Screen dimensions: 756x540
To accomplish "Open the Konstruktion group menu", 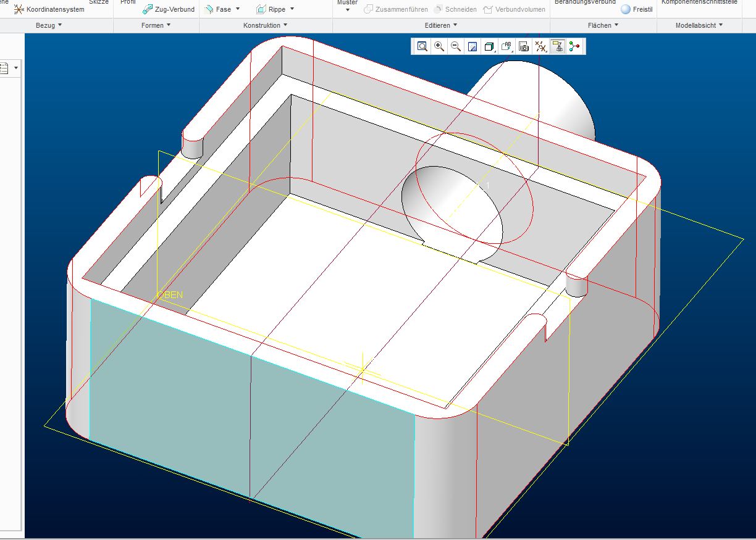I will click(x=266, y=25).
